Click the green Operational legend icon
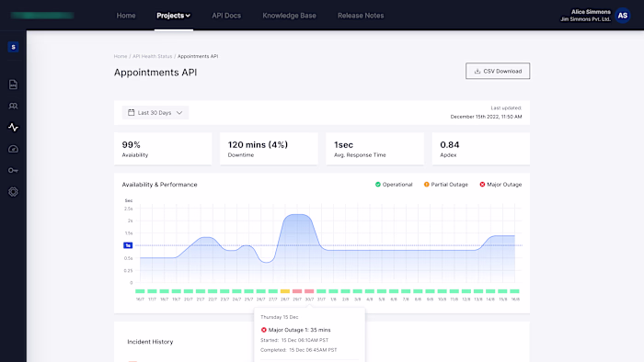 [x=378, y=185]
